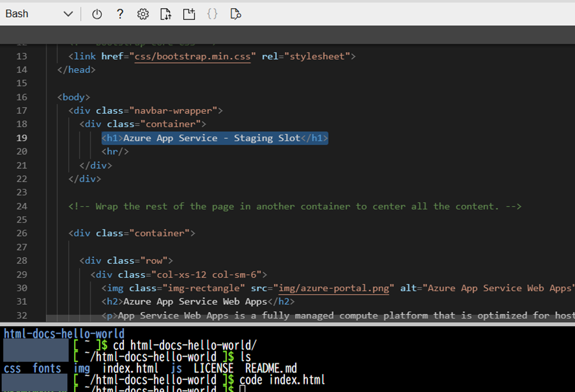Click the terminal cursor at the last prompt
575x392 pixels.
pos(242,389)
